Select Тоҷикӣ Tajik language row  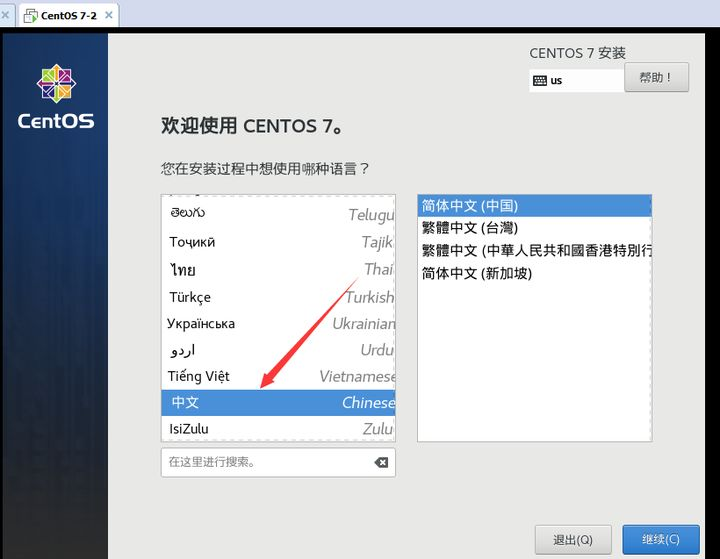pyautogui.click(x=278, y=242)
